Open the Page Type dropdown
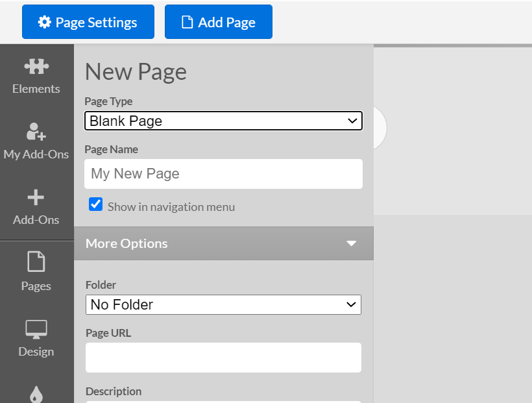532x403 pixels. [x=223, y=121]
